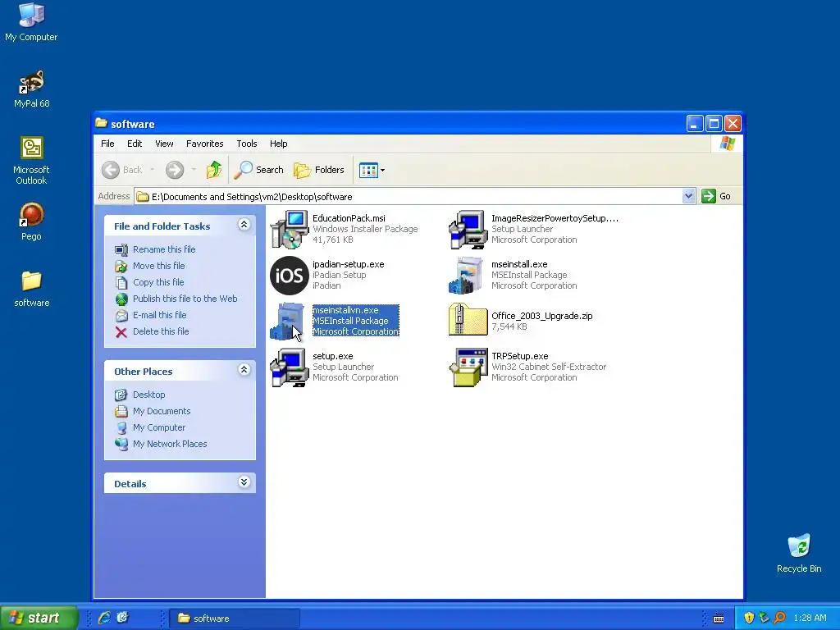Click the Windows flag logo in menu bar
Image resolution: width=840 pixels, height=630 pixels.
click(x=727, y=144)
